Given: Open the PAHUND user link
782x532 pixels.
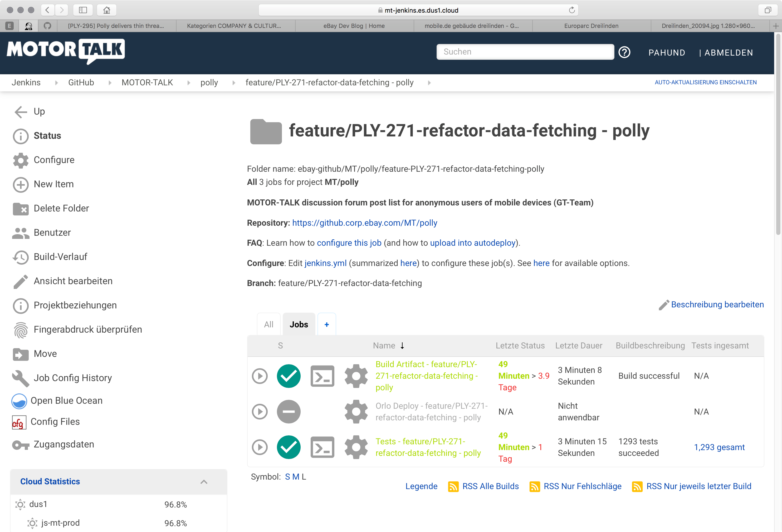Looking at the screenshot, I should [667, 53].
